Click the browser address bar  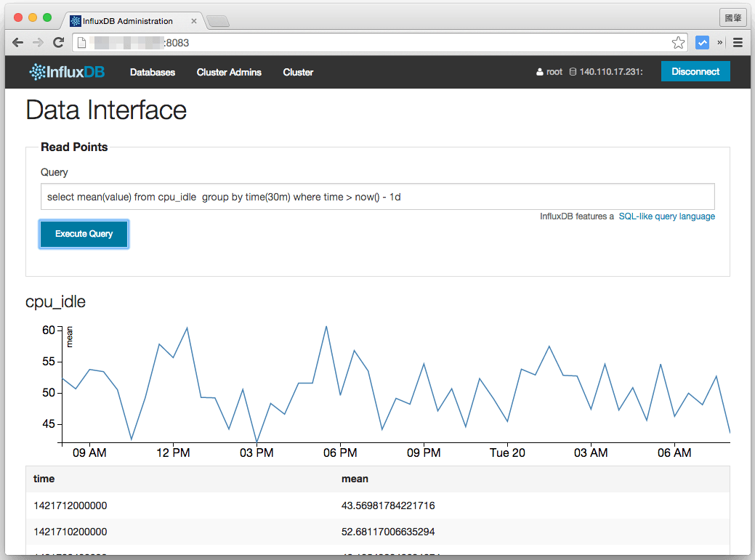(291, 42)
